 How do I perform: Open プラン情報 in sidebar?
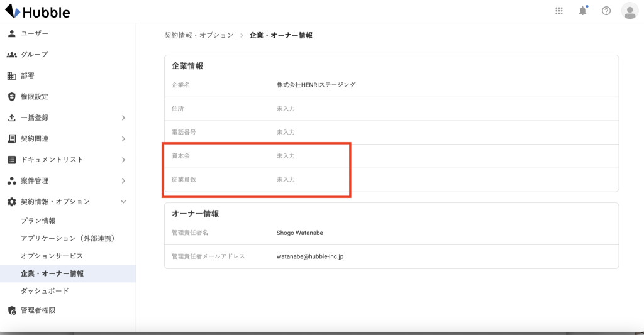[x=38, y=221]
